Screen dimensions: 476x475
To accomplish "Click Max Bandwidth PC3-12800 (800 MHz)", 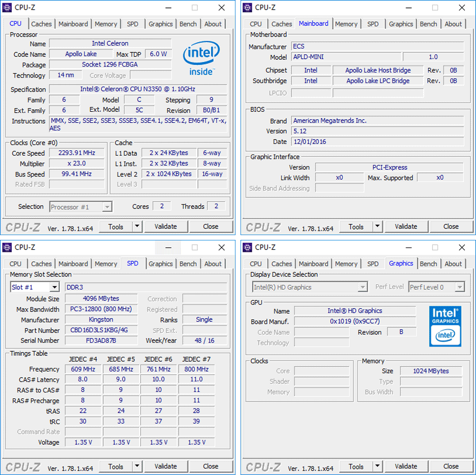I will 101,309.
